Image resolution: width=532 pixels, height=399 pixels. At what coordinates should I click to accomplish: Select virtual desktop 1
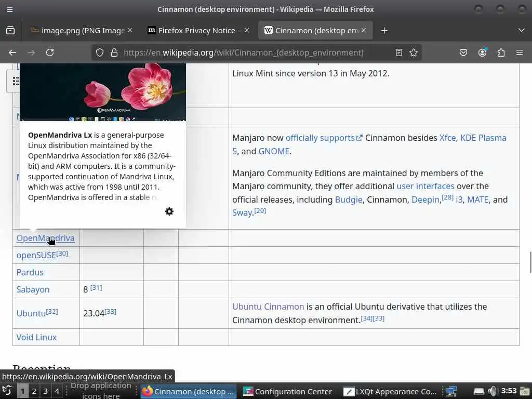click(22, 391)
